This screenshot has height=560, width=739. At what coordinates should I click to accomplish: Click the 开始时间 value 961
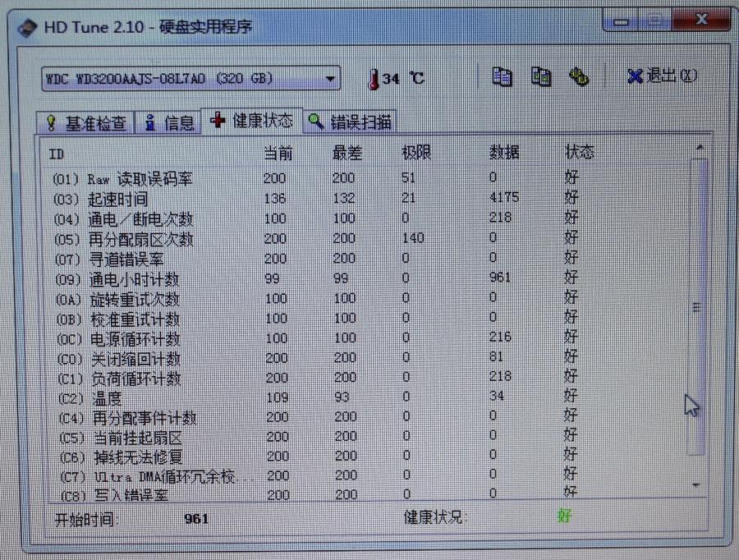196,519
